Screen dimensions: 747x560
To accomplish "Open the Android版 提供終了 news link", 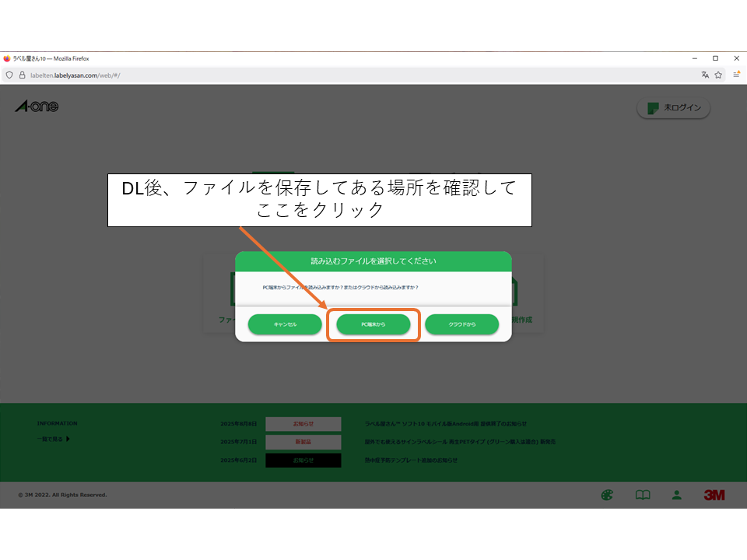I will [x=445, y=424].
